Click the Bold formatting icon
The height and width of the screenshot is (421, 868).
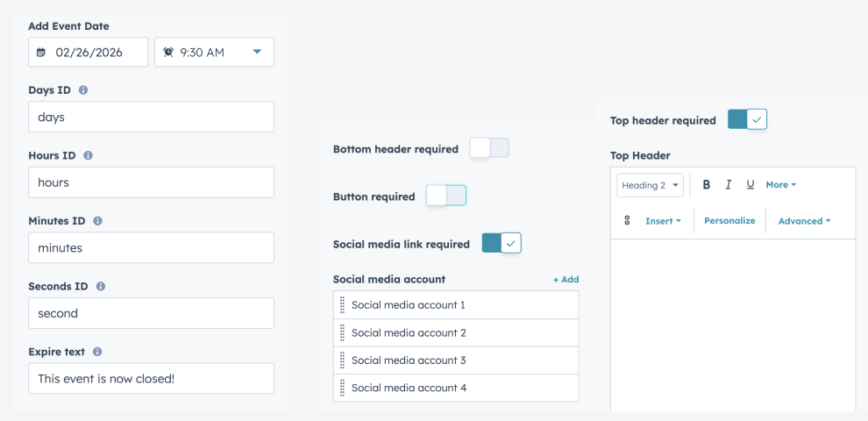pos(707,185)
